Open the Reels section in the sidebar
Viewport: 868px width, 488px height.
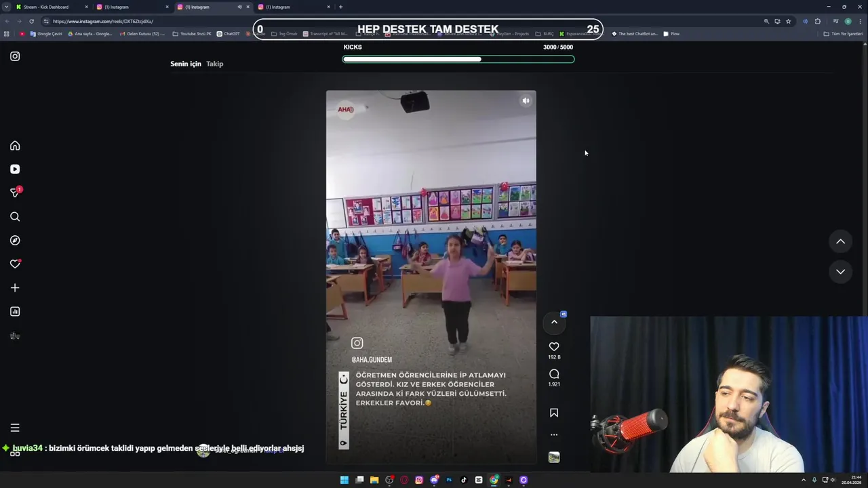[x=15, y=169]
